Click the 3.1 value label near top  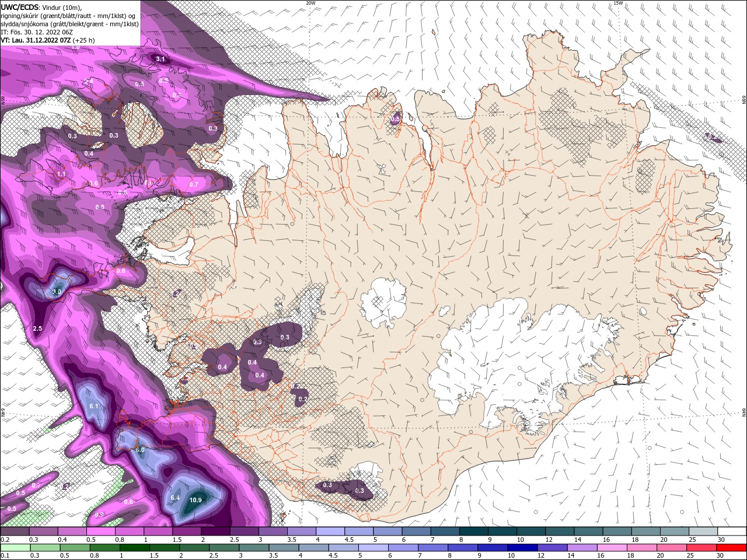161,60
